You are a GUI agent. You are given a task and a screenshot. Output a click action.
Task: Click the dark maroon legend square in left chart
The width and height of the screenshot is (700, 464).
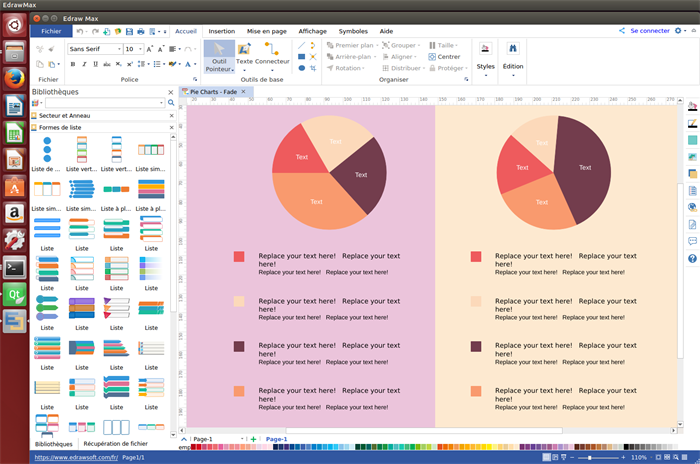pos(239,346)
